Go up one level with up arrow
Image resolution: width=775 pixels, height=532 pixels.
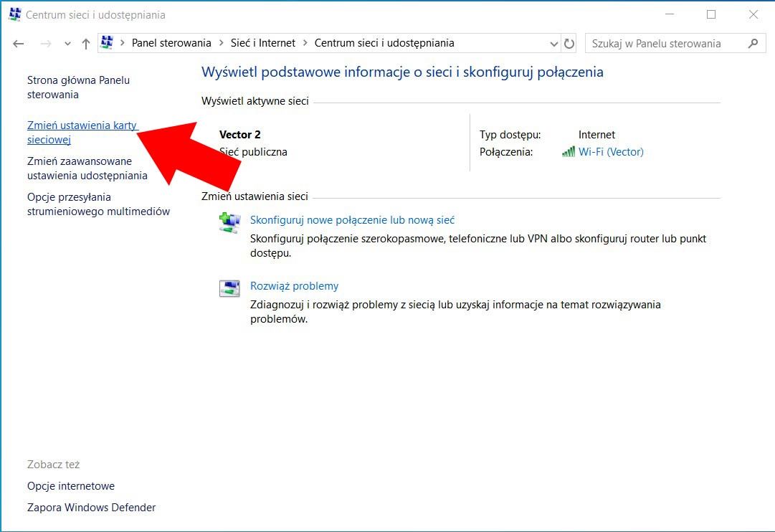86,44
